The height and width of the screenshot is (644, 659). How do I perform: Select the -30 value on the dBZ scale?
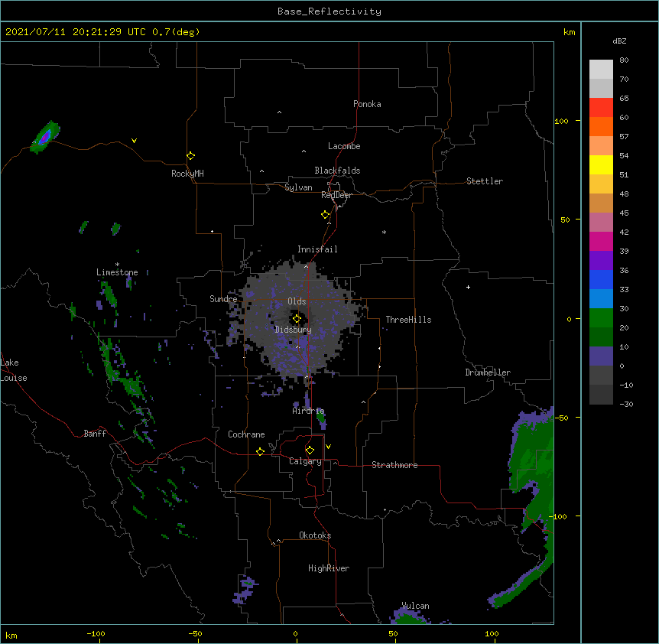pyautogui.click(x=627, y=404)
